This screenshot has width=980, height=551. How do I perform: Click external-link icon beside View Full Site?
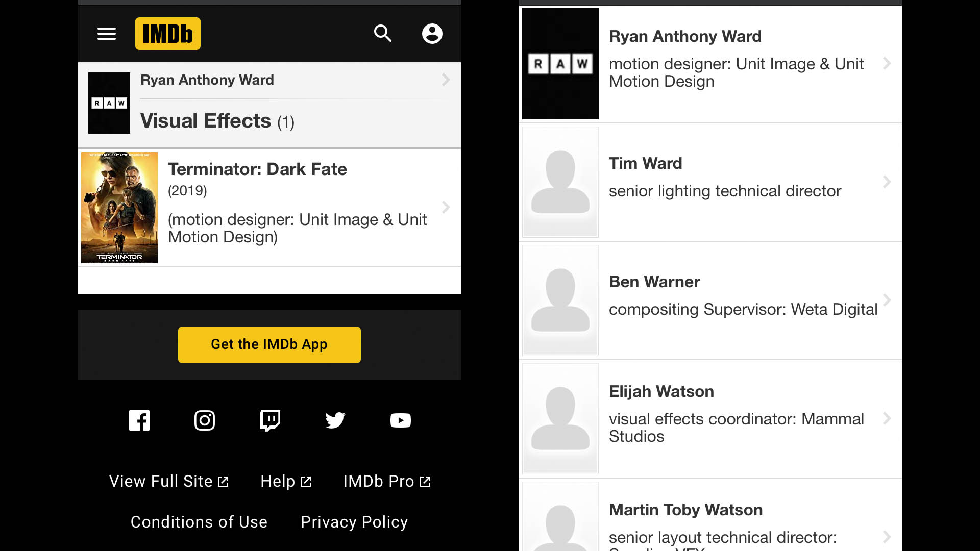coord(224,482)
